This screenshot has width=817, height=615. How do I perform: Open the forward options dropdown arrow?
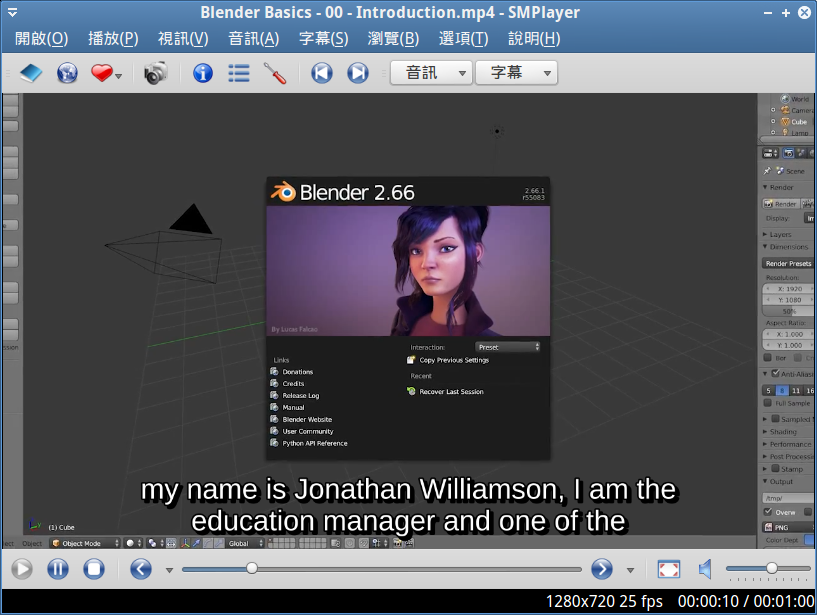[x=630, y=571]
